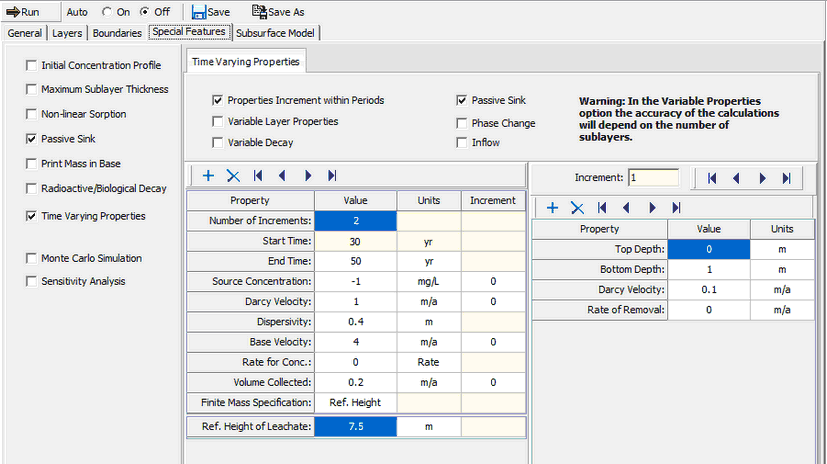Go to last increment navigator button

786,178
